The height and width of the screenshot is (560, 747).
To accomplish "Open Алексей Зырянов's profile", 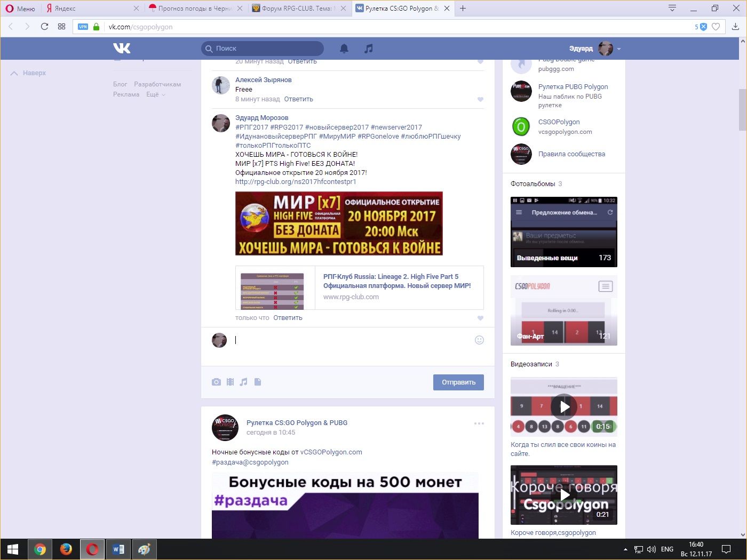I will pyautogui.click(x=264, y=80).
